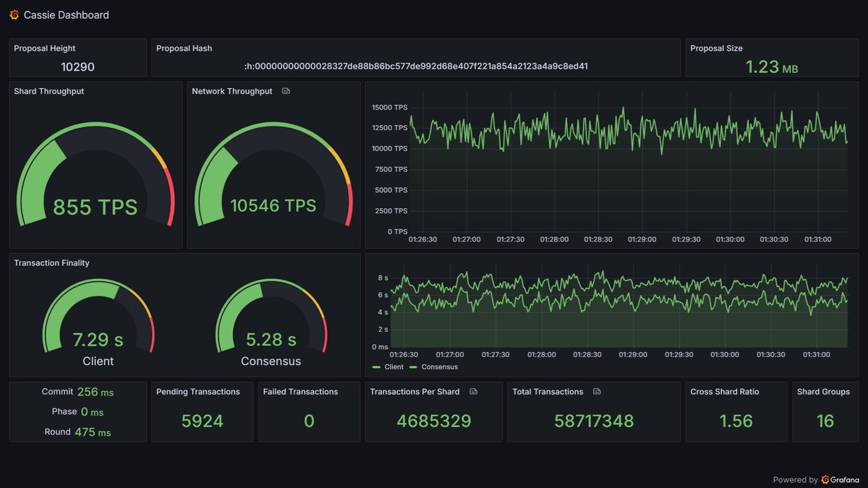Screen dimensions: 868x488
Task: Click the Phase 0 ms value
Action: (x=92, y=411)
